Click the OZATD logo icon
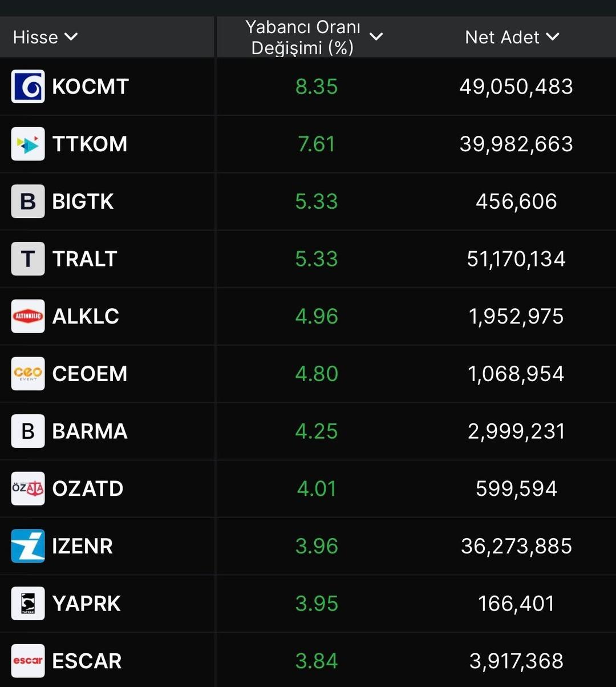This screenshot has width=616, height=687. click(x=28, y=488)
